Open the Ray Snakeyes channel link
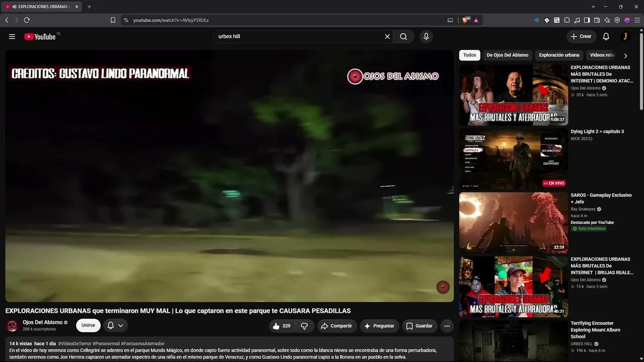644x362 pixels. 583,209
